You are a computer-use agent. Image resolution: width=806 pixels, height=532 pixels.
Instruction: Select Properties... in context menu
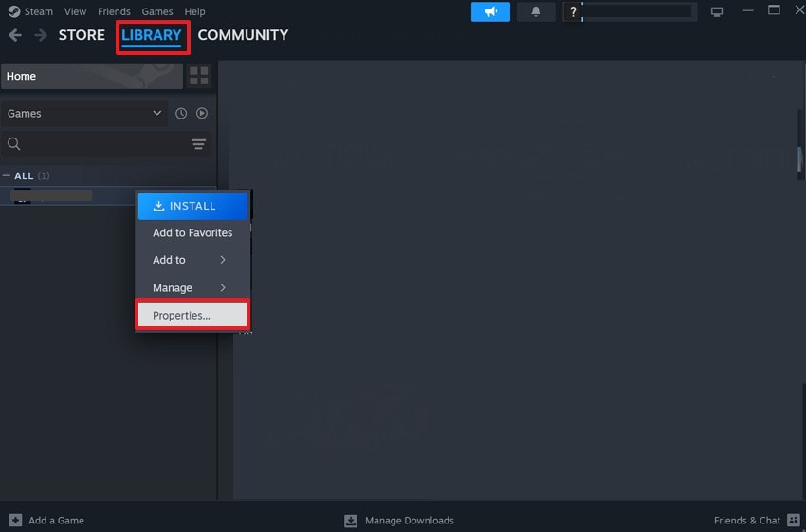pyautogui.click(x=192, y=315)
